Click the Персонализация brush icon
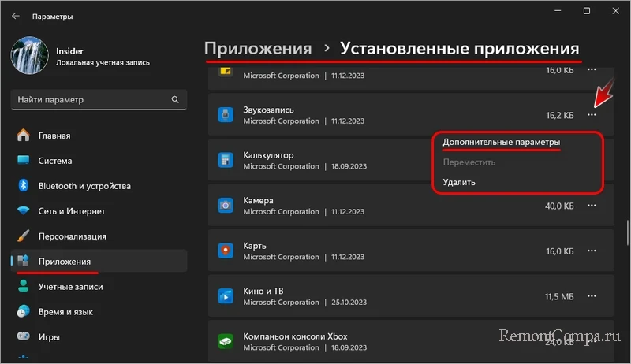 (24, 236)
